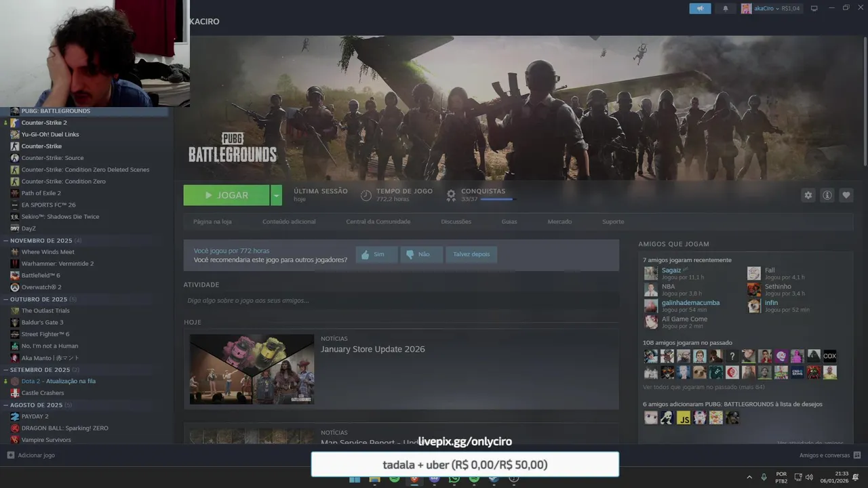Viewport: 868px width, 488px height.
Task: Click the activity status input field
Action: [x=401, y=300]
